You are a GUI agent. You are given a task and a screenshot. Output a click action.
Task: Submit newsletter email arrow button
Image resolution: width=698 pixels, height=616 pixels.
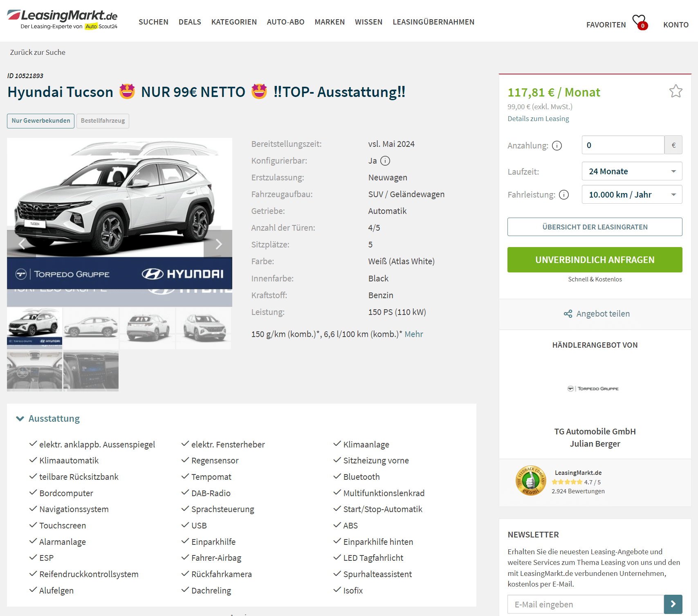click(x=673, y=604)
